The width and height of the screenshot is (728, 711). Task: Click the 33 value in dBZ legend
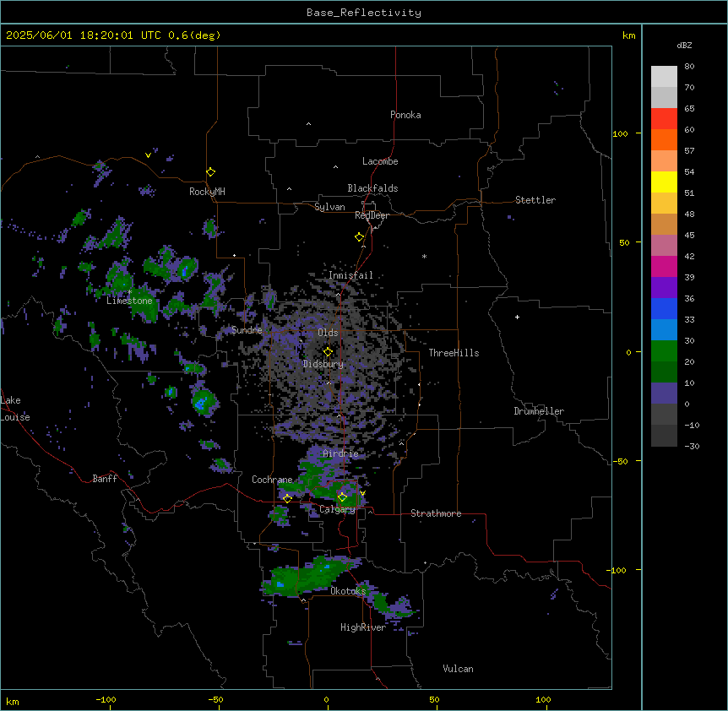(x=689, y=320)
